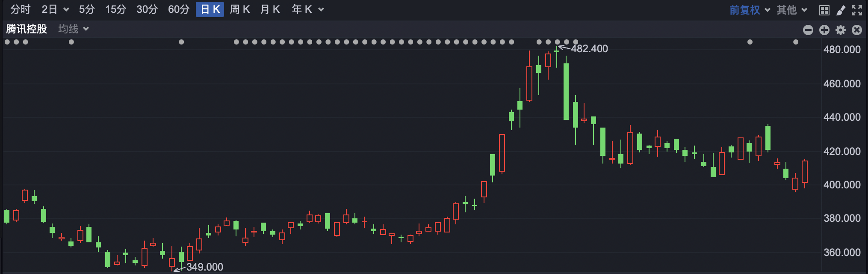Click the 400.000 price axis label

point(842,185)
